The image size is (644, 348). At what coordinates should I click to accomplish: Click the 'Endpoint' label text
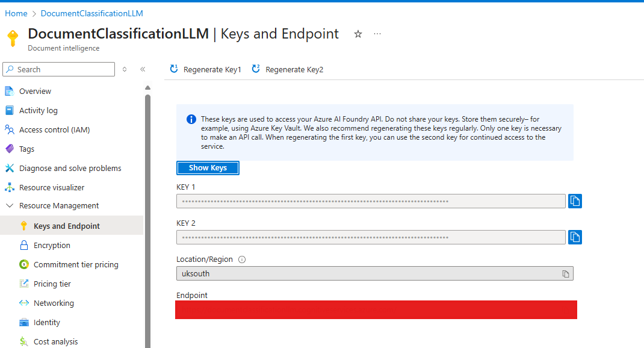point(192,296)
